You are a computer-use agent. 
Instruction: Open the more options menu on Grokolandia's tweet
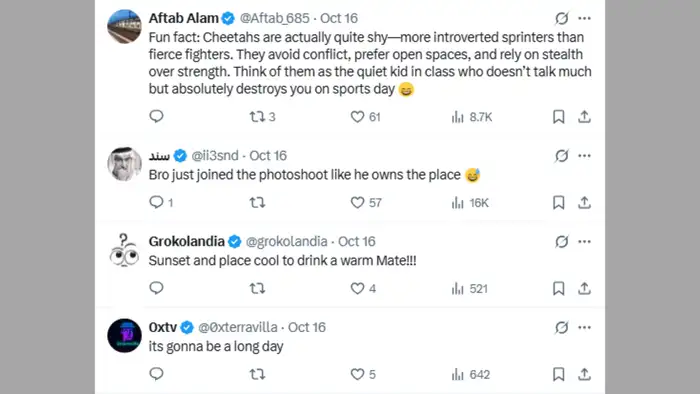584,241
